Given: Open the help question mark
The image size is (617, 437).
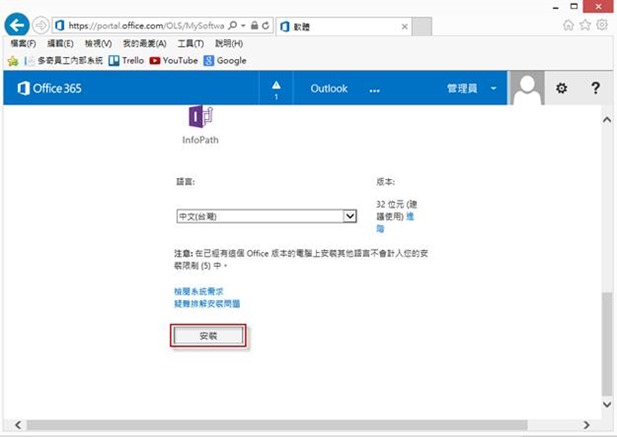Looking at the screenshot, I should pos(595,89).
